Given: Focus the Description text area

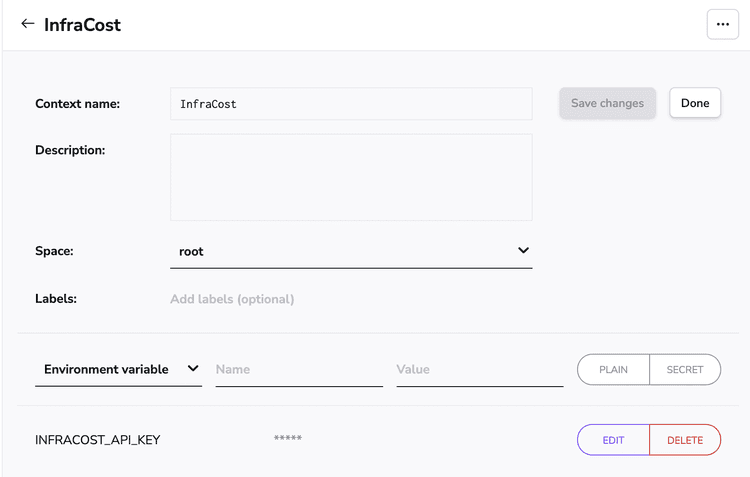Looking at the screenshot, I should [x=351, y=177].
